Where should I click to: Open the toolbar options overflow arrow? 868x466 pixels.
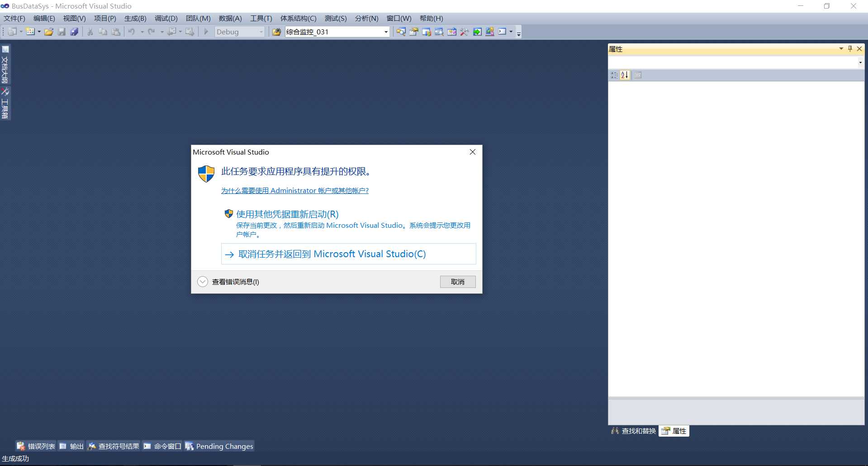point(519,33)
